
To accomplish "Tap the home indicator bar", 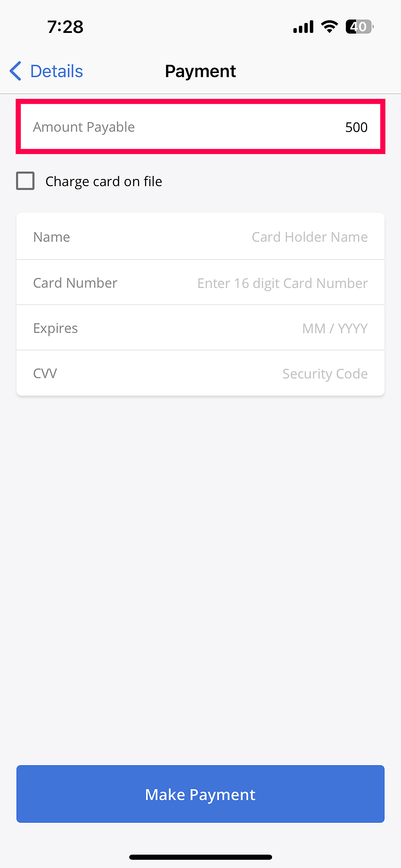I will pos(200,857).
